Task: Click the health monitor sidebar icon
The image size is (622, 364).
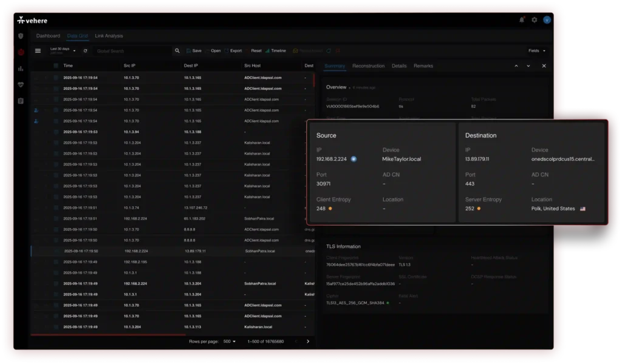Action: (x=21, y=85)
